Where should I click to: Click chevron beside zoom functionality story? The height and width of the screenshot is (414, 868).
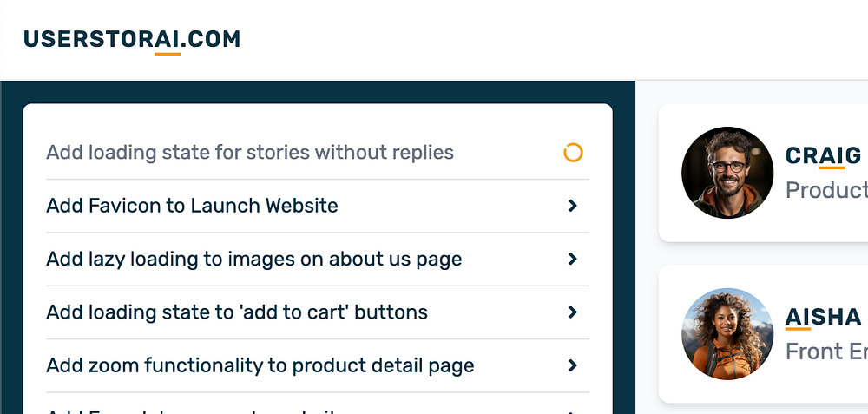[x=573, y=365]
